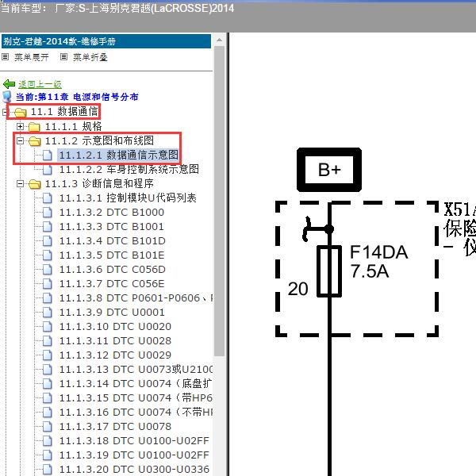Open 11.1.3.9 DTC U0001 page

pos(112,312)
